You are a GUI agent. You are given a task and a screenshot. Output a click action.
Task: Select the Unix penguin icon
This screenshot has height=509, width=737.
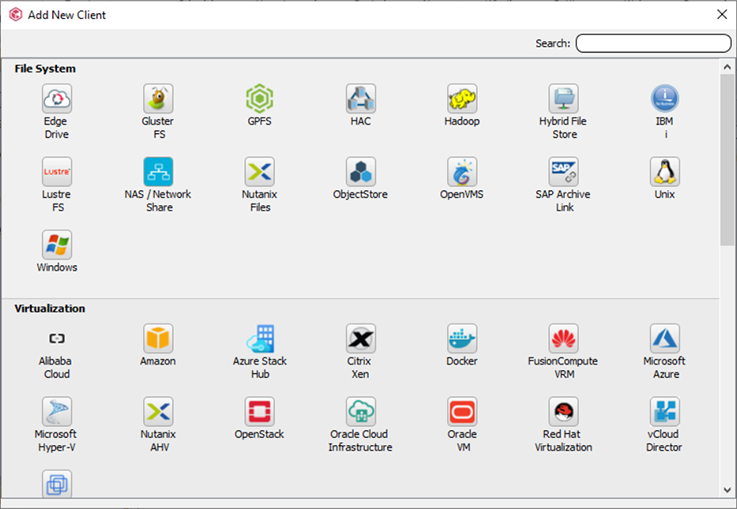point(665,172)
